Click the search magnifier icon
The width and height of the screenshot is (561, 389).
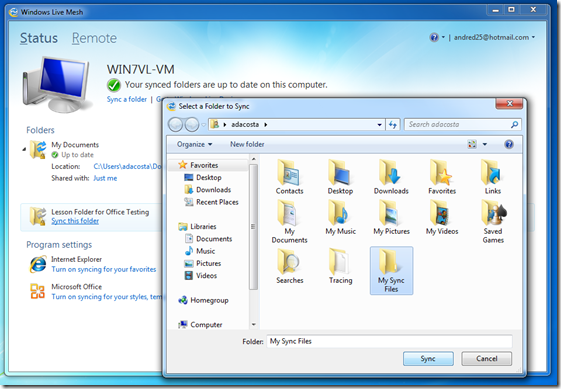514,125
